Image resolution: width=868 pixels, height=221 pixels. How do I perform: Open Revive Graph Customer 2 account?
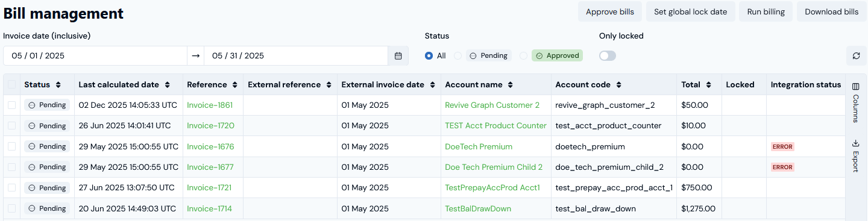pos(492,105)
